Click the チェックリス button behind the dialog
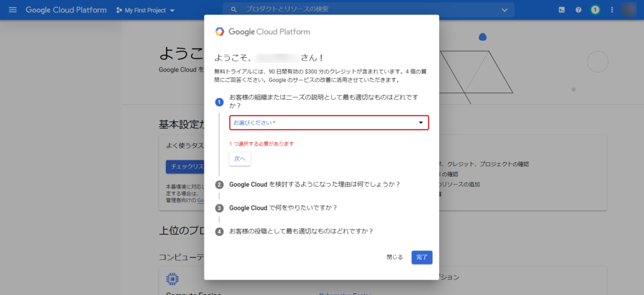 [x=186, y=167]
